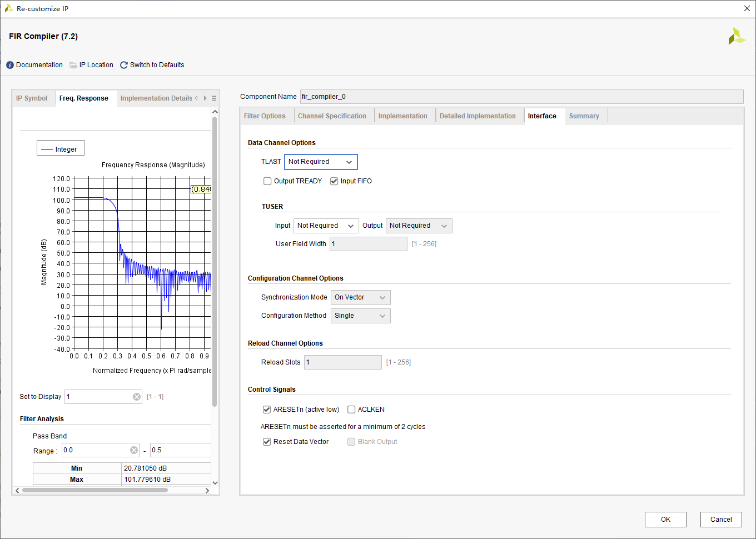
Task: Click the Min value 20.781050 dB cell
Action: click(x=166, y=468)
